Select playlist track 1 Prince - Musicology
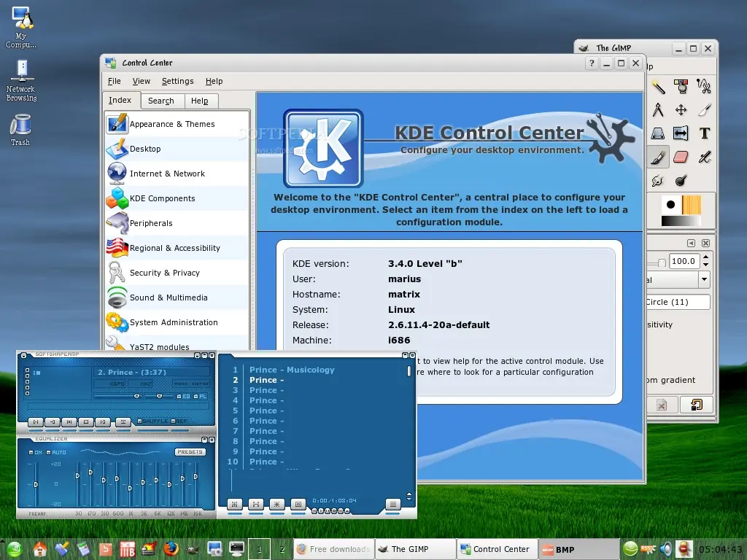The height and width of the screenshot is (560, 747). click(292, 370)
